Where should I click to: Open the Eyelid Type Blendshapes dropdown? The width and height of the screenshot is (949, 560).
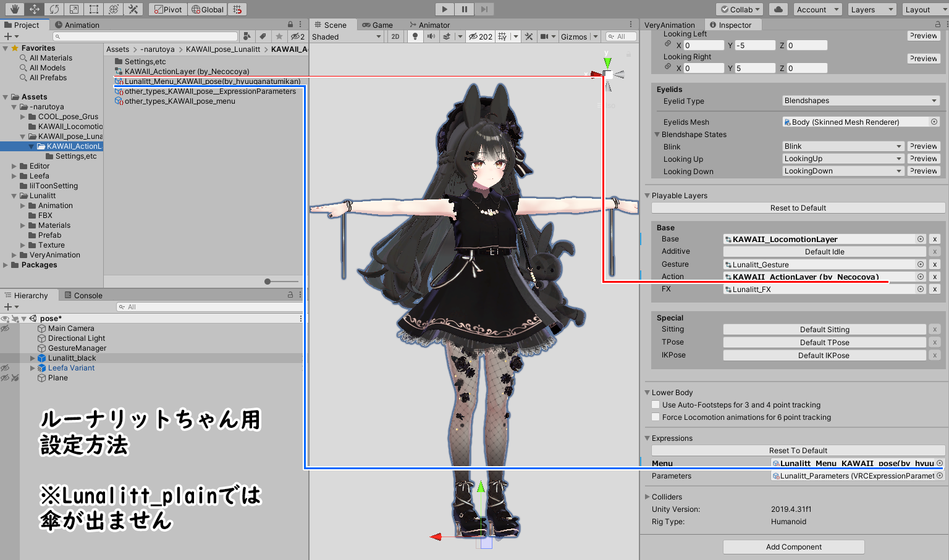(860, 100)
